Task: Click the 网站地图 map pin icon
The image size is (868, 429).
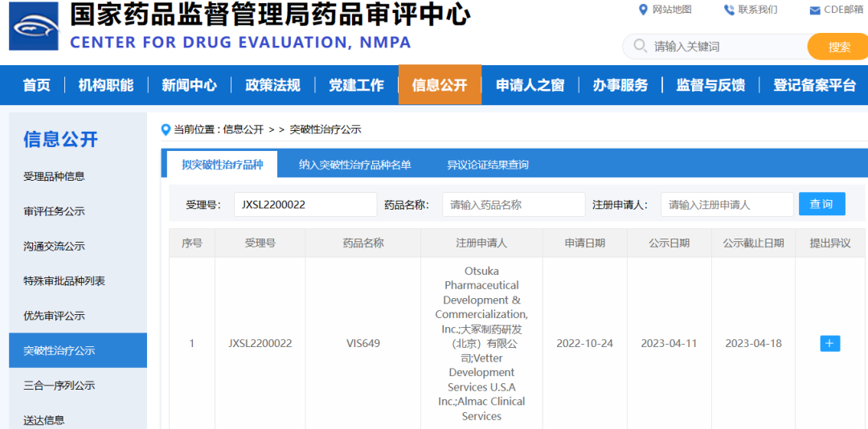Action: pyautogui.click(x=642, y=10)
